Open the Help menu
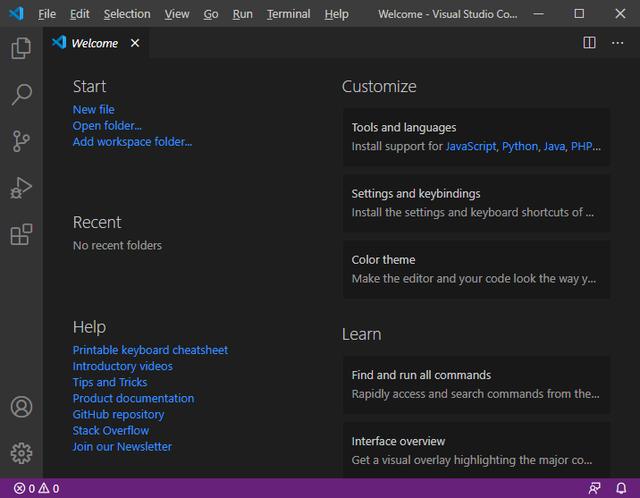This screenshot has height=498, width=640. pyautogui.click(x=336, y=14)
